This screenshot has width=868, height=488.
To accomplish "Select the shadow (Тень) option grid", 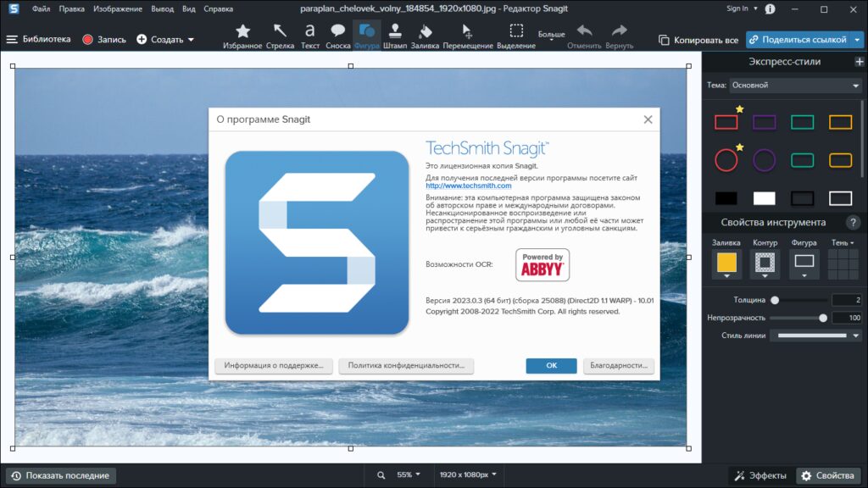I will coord(843,263).
